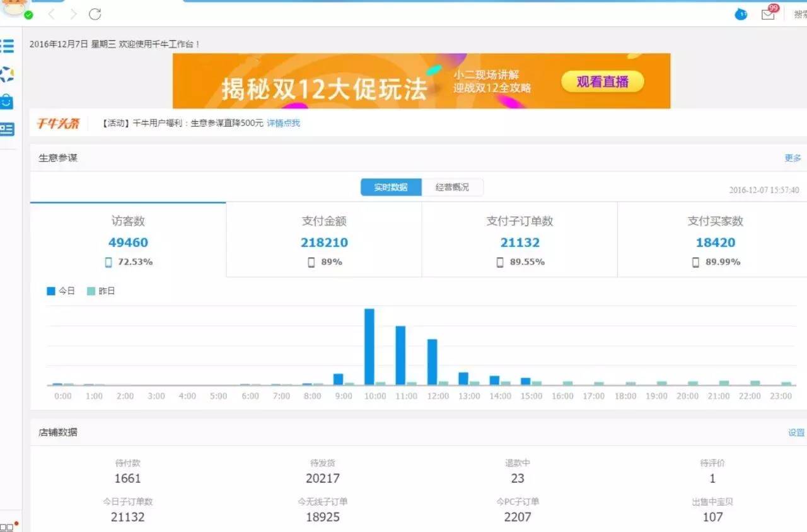Click the 观看直播 button on the banner
This screenshot has width=807, height=532.
point(602,82)
